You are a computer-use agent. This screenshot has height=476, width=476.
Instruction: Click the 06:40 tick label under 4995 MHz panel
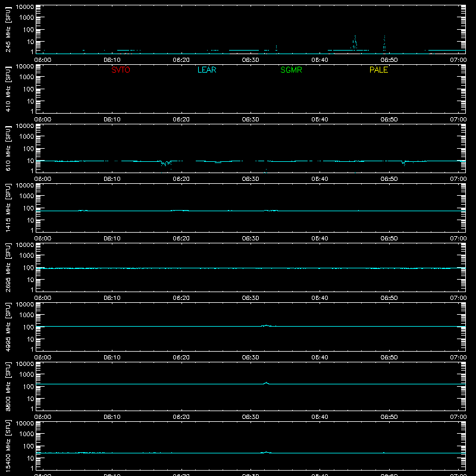click(320, 358)
